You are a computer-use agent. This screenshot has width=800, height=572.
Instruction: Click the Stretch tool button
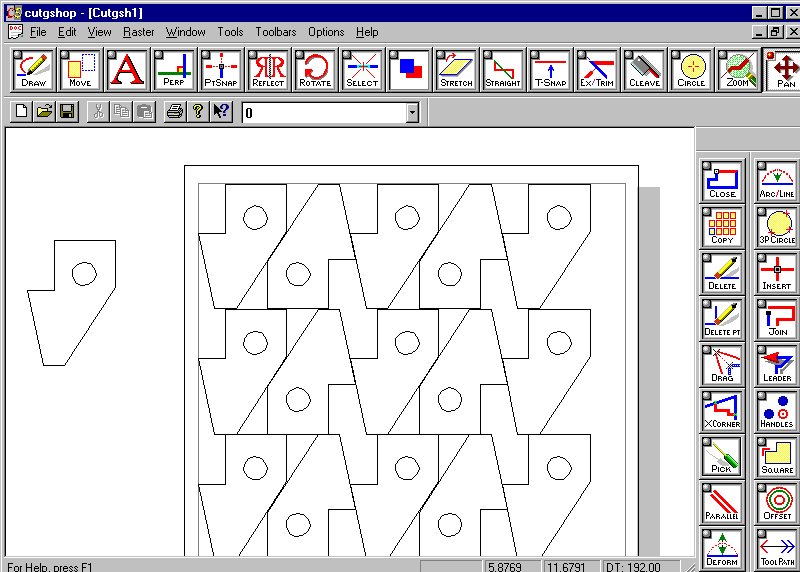(456, 70)
